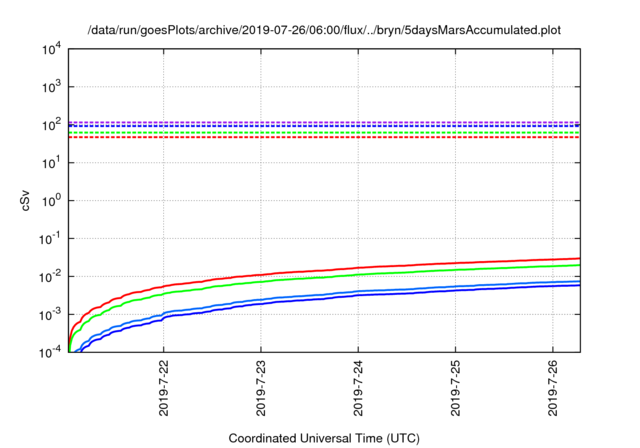640x448 pixels.
Task: Click the 10^-2 y-axis tick label
Action: 51,277
